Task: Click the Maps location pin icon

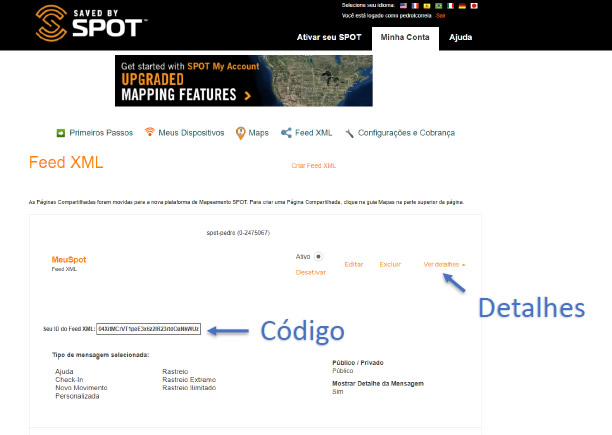Action: tap(240, 133)
